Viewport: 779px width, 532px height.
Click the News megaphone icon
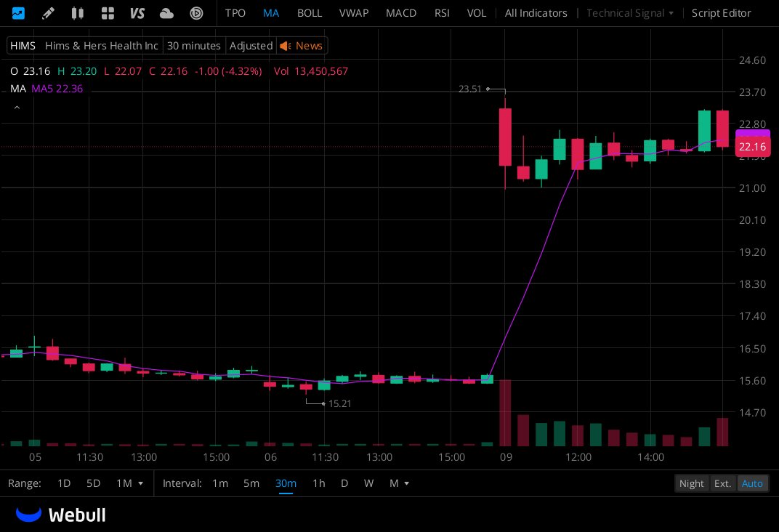285,46
